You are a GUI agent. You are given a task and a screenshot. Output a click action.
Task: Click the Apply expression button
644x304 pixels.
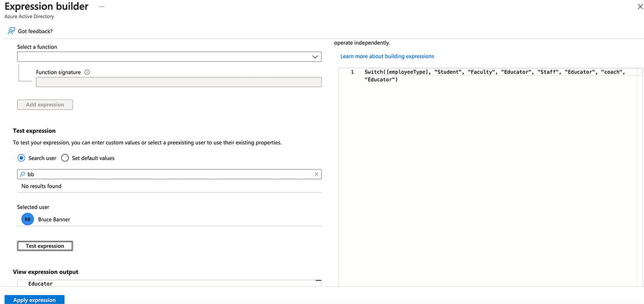tap(34, 300)
